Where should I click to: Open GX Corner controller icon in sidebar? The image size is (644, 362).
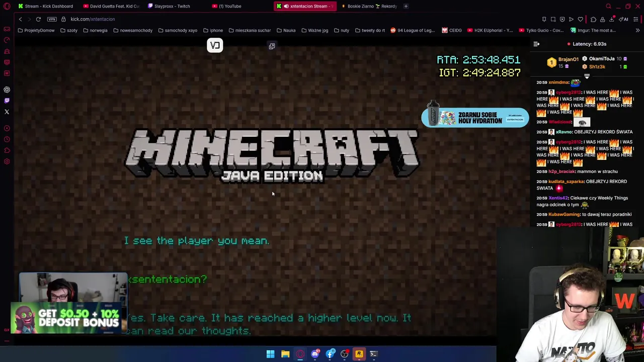(7, 29)
